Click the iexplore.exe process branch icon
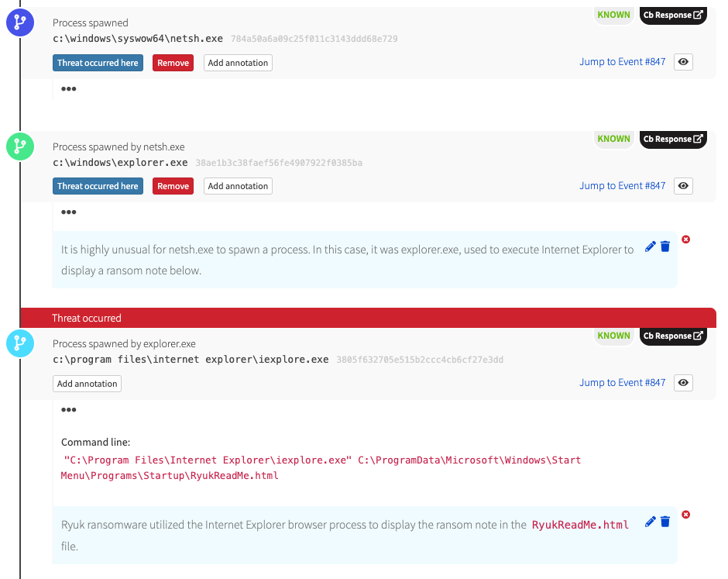 tap(19, 343)
